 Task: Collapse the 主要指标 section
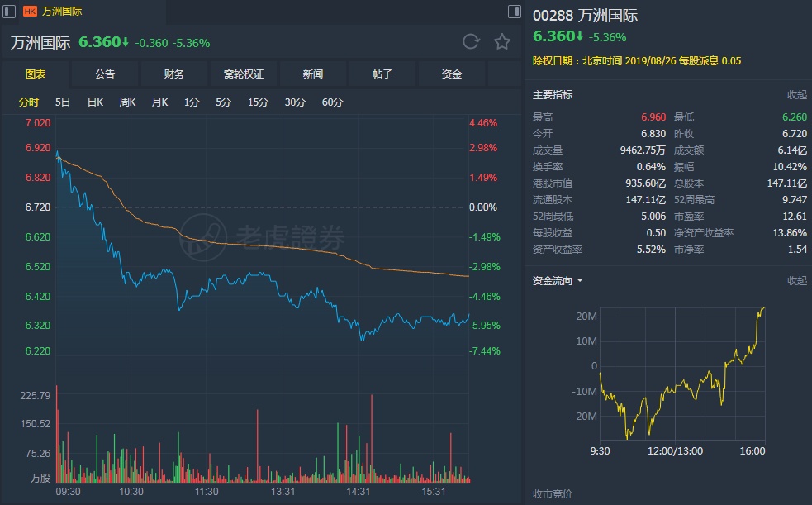796,95
